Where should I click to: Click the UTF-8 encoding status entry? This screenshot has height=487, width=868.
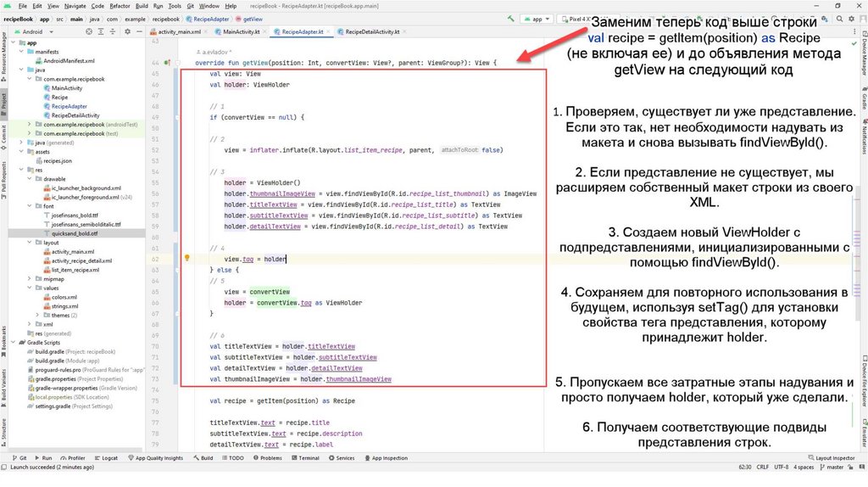click(x=781, y=467)
